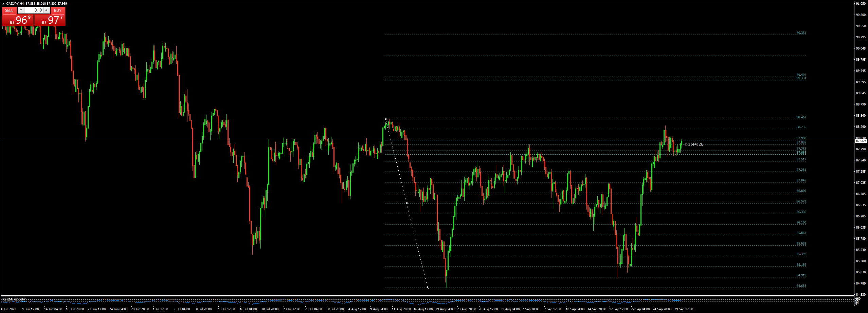Click the candle countdown timer 1:44:26
The image size is (868, 313).
coord(695,144)
